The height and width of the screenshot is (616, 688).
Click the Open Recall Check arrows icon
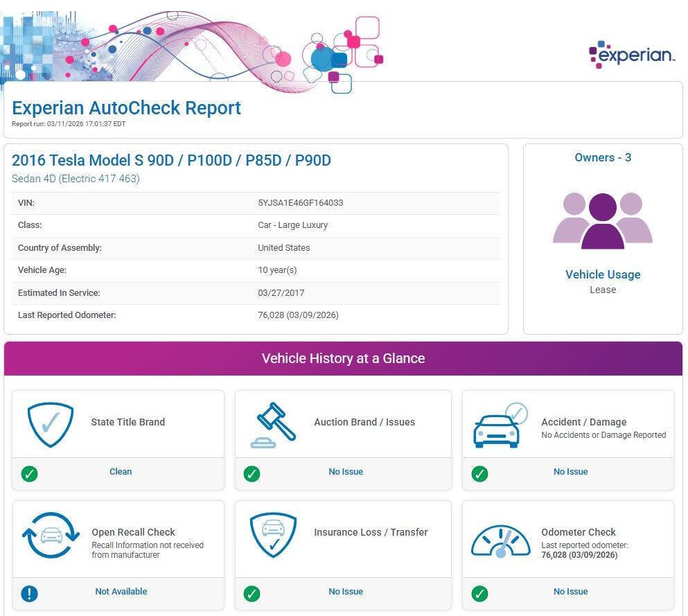point(51,536)
